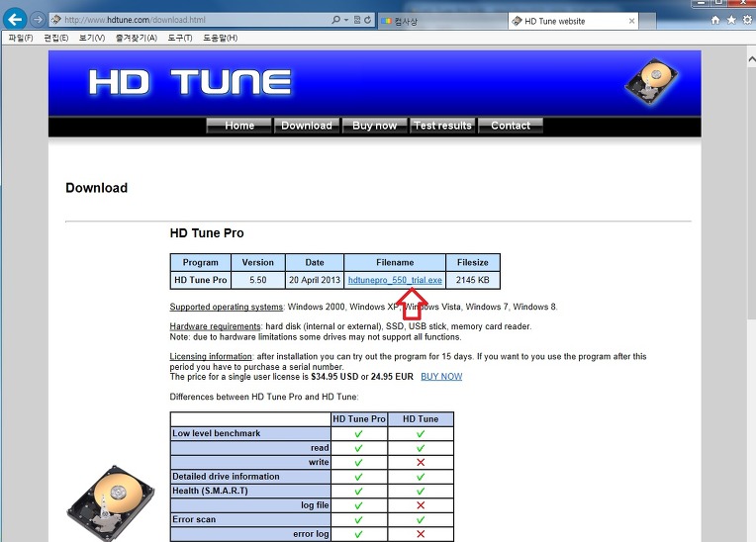Download hdtunepro_550_trial.exe via its link
The width and height of the screenshot is (756, 542).
[x=395, y=280]
